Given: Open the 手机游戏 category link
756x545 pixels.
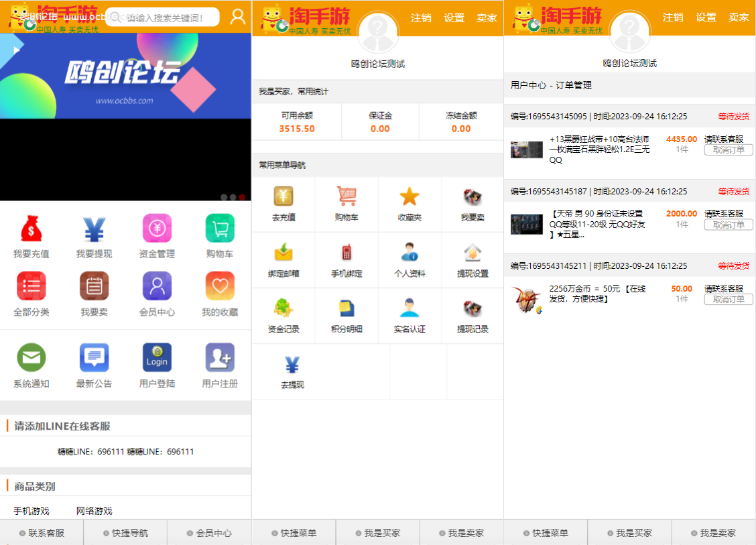Looking at the screenshot, I should tap(31, 511).
